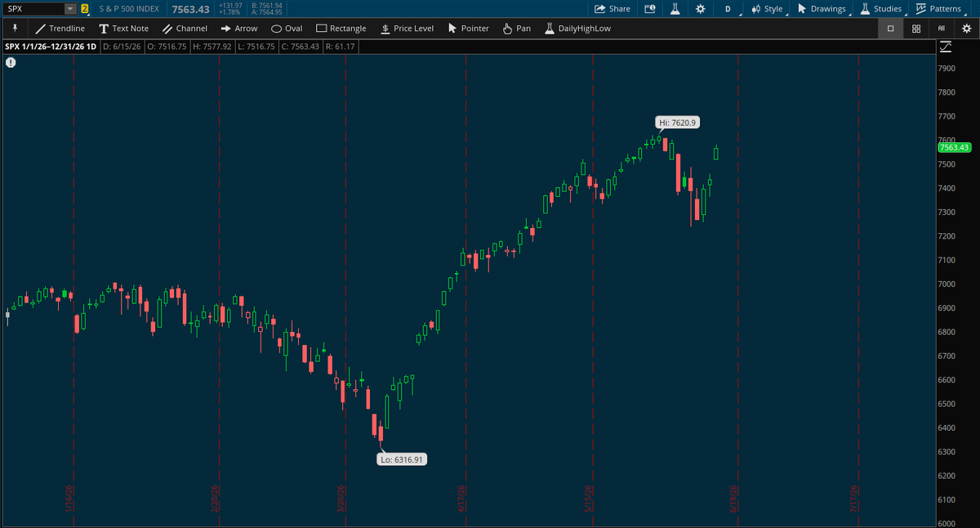Click the 2/20/26 expiration date marker
This screenshot has height=528, width=980.
click(214, 499)
